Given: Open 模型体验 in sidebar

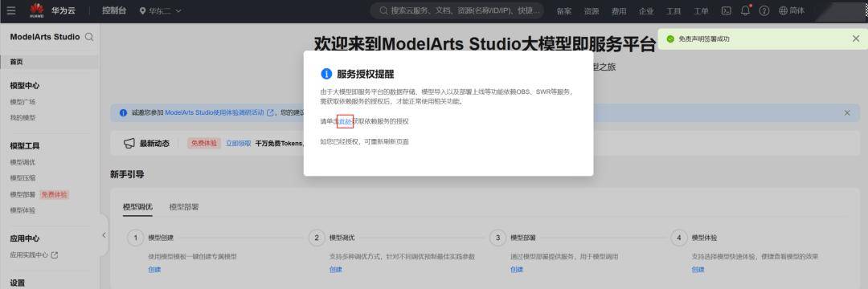Looking at the screenshot, I should point(23,210).
